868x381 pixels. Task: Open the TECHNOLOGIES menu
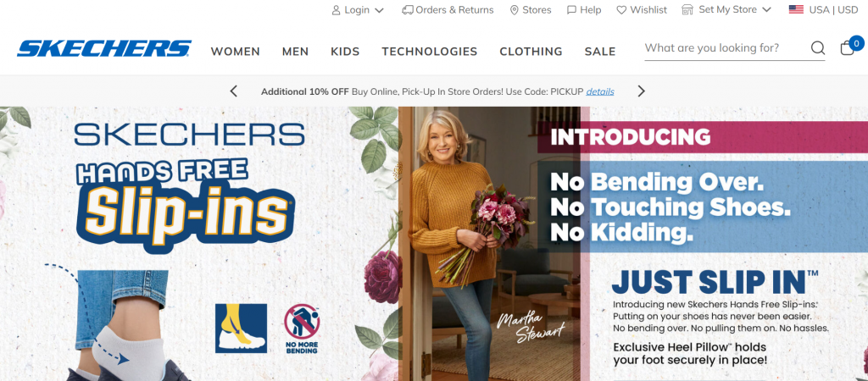click(x=430, y=52)
